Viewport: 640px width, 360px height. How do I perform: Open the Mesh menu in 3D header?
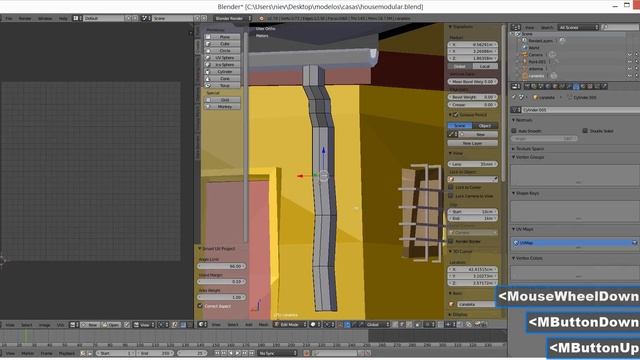pyautogui.click(x=263, y=324)
